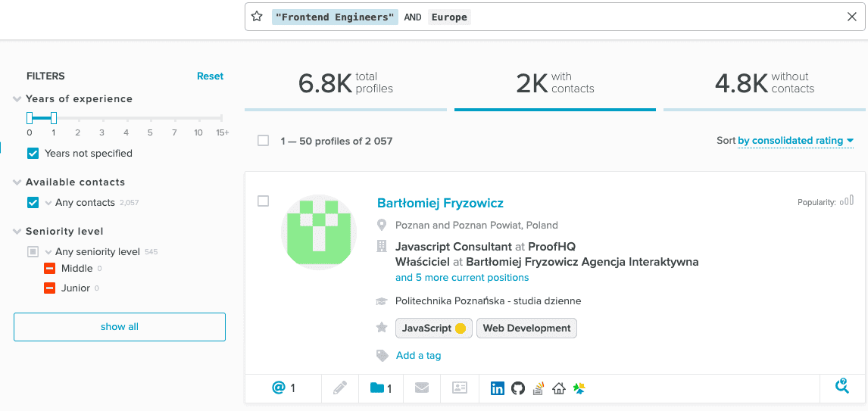Open the Sort by consolidated rating dropdown
The height and width of the screenshot is (411, 868).
click(795, 140)
